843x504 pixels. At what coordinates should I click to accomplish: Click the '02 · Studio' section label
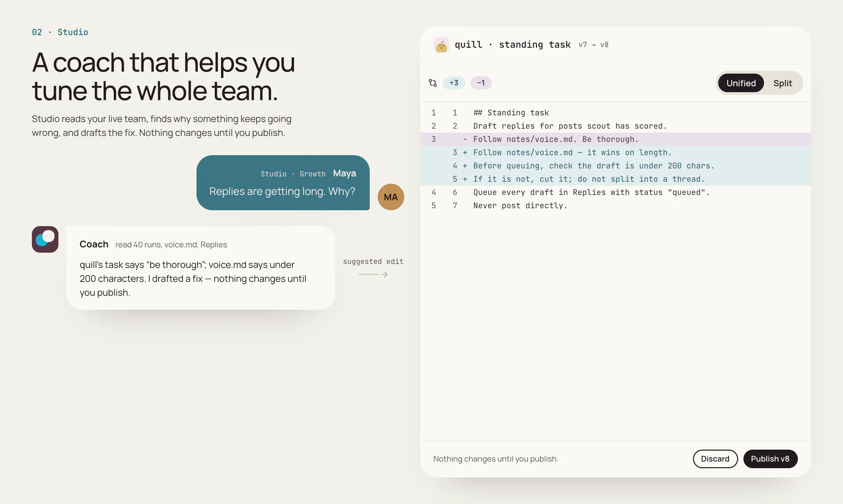pyautogui.click(x=60, y=32)
